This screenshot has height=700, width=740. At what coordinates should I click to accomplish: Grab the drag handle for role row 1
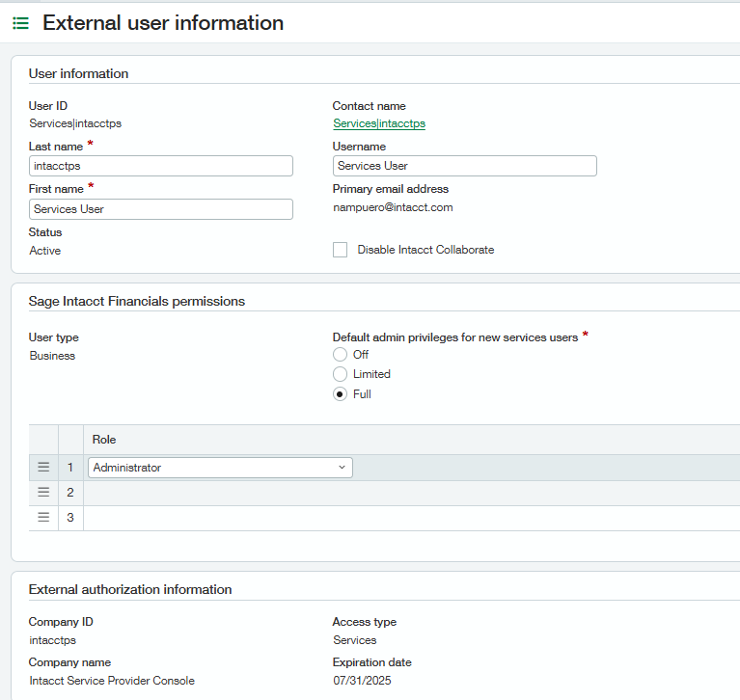[x=43, y=467]
